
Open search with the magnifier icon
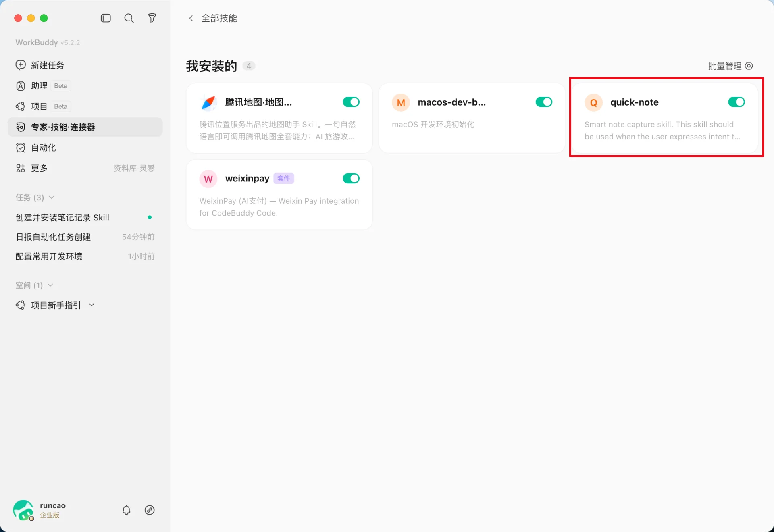pyautogui.click(x=129, y=18)
